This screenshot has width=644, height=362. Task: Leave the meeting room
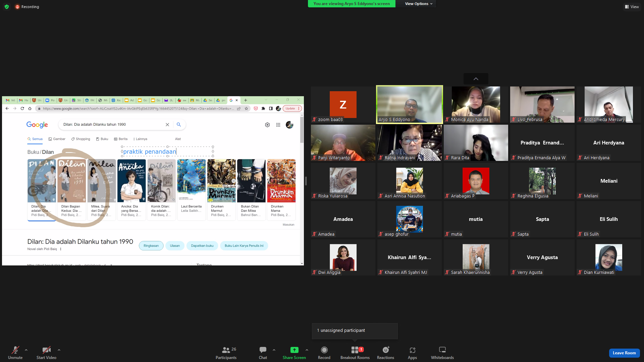(x=624, y=353)
